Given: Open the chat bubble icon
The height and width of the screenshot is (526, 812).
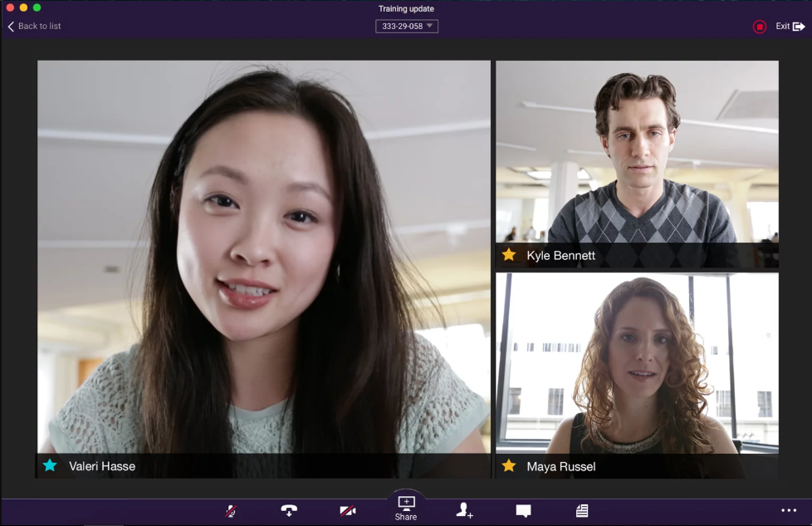Looking at the screenshot, I should (523, 511).
